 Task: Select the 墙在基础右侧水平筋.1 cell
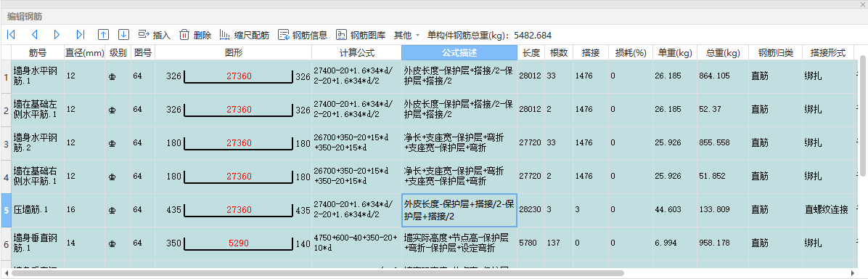click(38, 177)
